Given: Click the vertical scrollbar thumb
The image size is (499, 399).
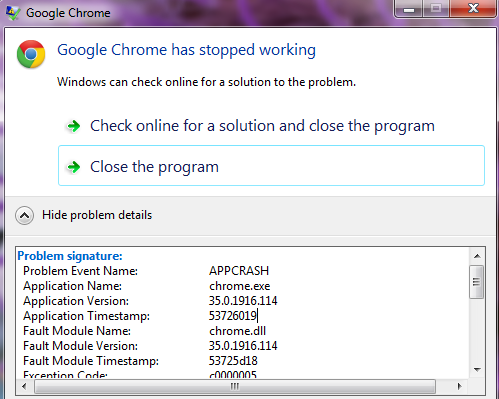Looking at the screenshot, I should 477,282.
